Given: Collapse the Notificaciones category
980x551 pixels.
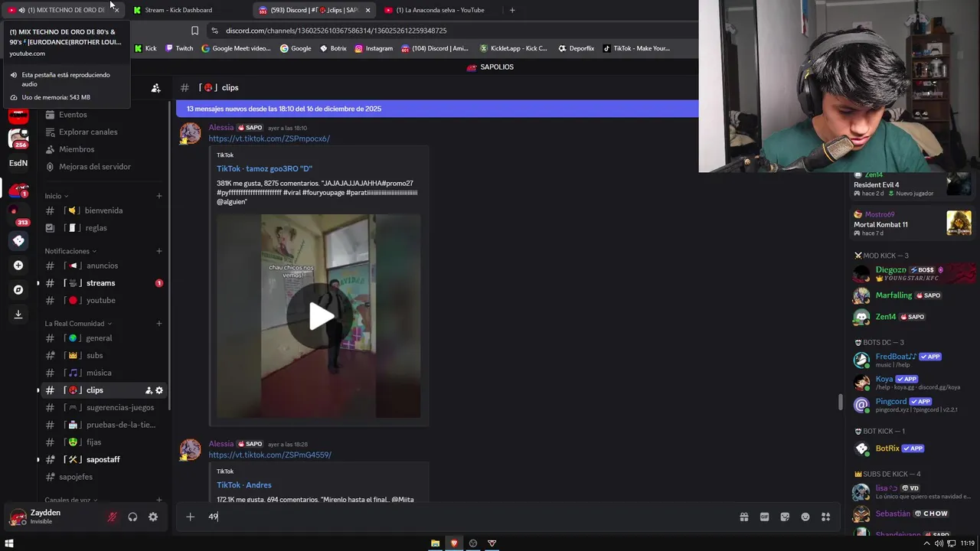Looking at the screenshot, I should pyautogui.click(x=70, y=251).
